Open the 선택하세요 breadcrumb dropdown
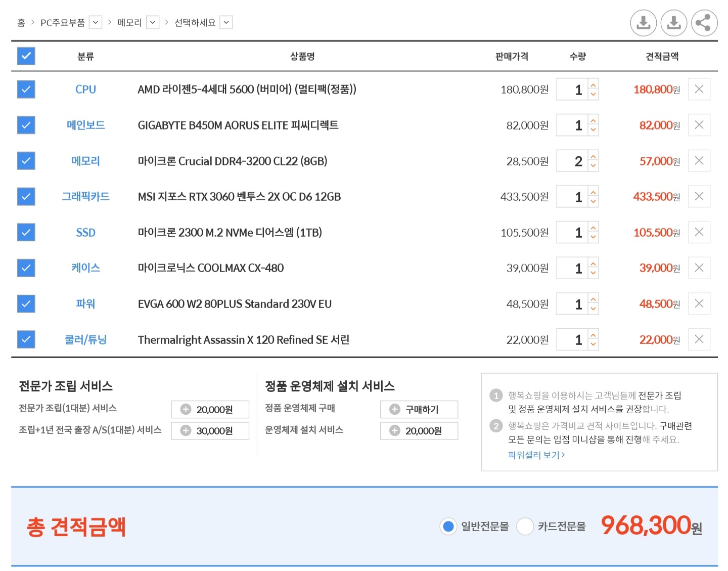 (x=226, y=22)
